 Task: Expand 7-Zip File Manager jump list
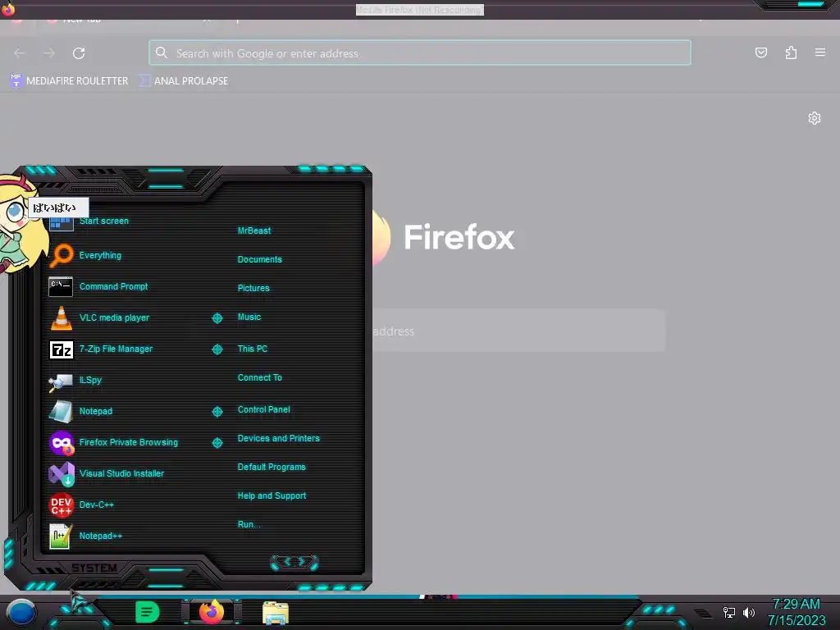tap(217, 349)
